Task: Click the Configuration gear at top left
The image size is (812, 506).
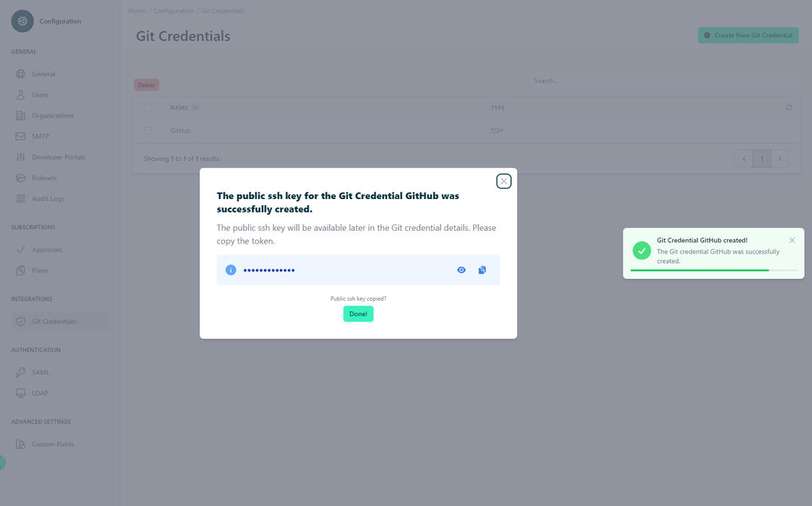Action: pos(22,21)
